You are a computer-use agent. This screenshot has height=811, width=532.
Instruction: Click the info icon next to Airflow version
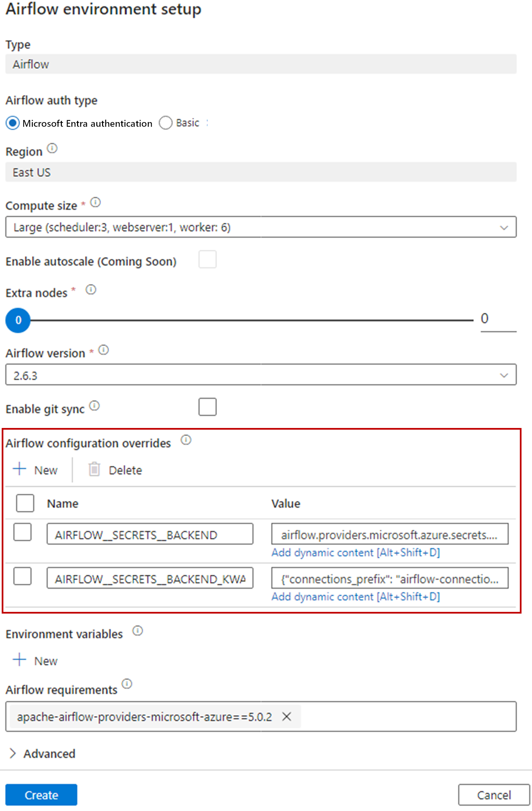click(103, 350)
